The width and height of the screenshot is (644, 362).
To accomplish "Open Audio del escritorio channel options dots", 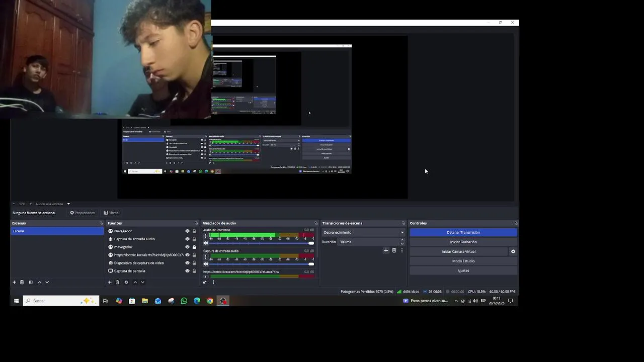I will [x=205, y=236].
